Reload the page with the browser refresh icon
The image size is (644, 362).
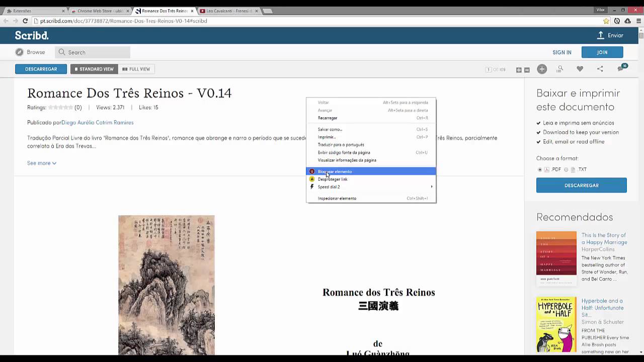click(x=25, y=21)
